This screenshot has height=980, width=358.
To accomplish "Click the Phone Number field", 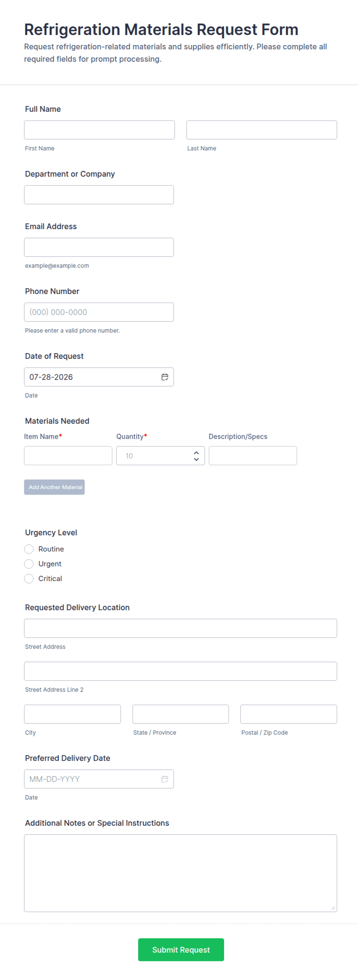I will [x=99, y=312].
